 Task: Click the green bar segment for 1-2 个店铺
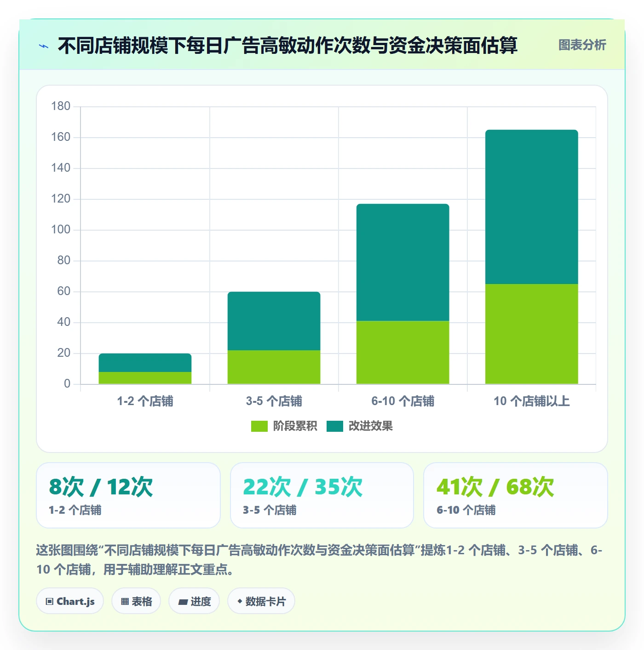[145, 378]
